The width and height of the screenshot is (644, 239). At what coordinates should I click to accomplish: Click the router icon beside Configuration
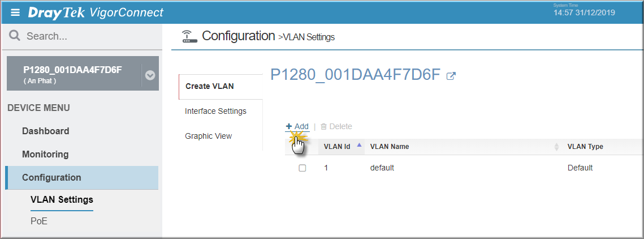tap(189, 36)
